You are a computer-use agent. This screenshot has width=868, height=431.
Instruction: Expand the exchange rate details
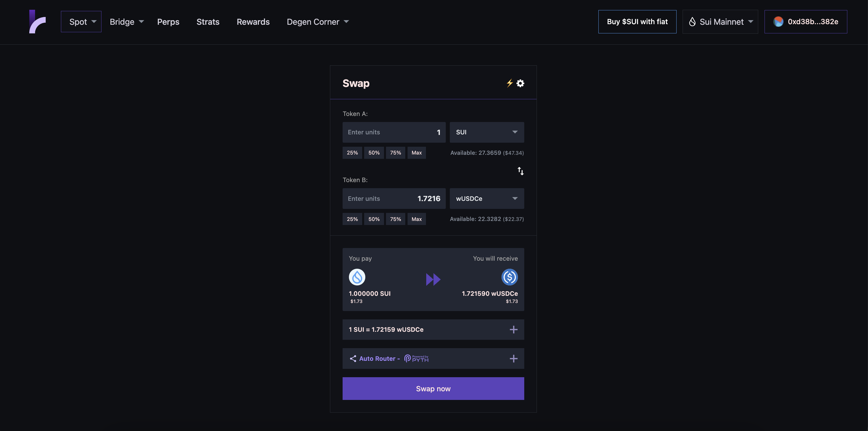point(513,329)
